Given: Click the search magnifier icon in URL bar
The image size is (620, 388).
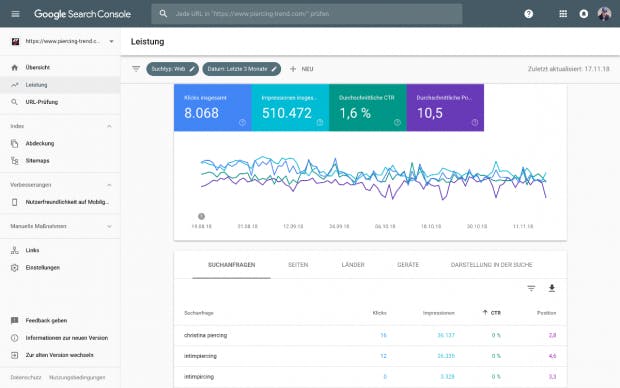Looking at the screenshot, I should click(163, 13).
